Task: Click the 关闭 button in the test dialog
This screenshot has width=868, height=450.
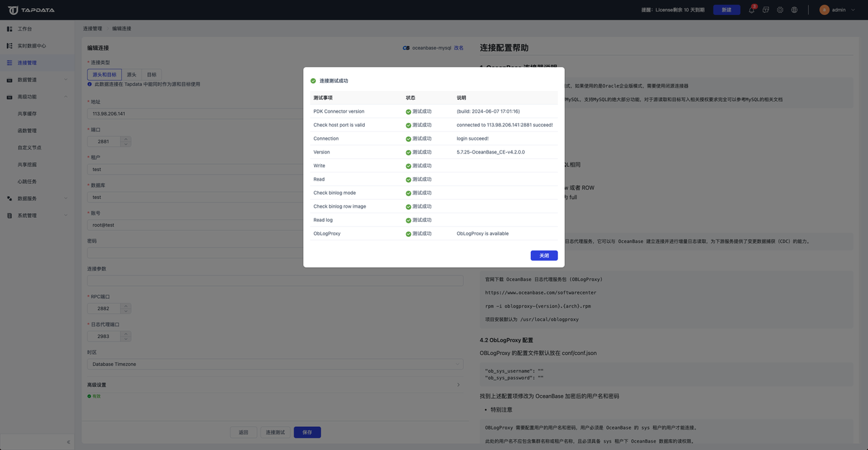Action: (544, 255)
